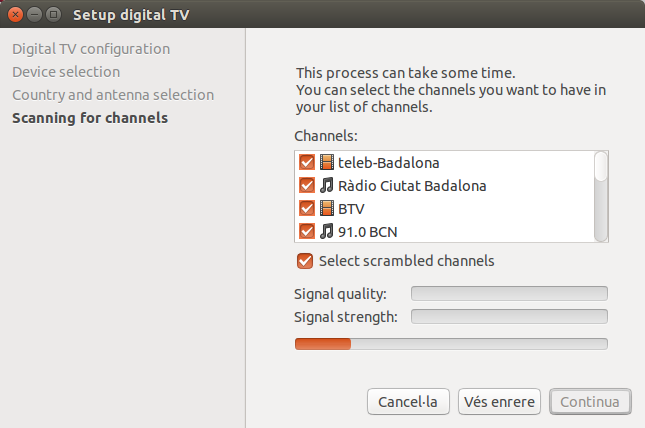
Task: Click the scan progress bar
Action: pos(451,344)
